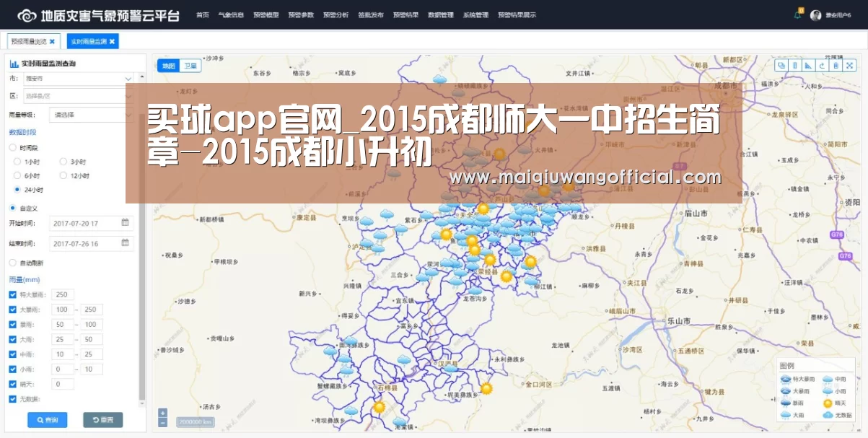Image resolution: width=868 pixels, height=438 pixels.
Task: Select the 时间段 radio button
Action: click(13, 147)
